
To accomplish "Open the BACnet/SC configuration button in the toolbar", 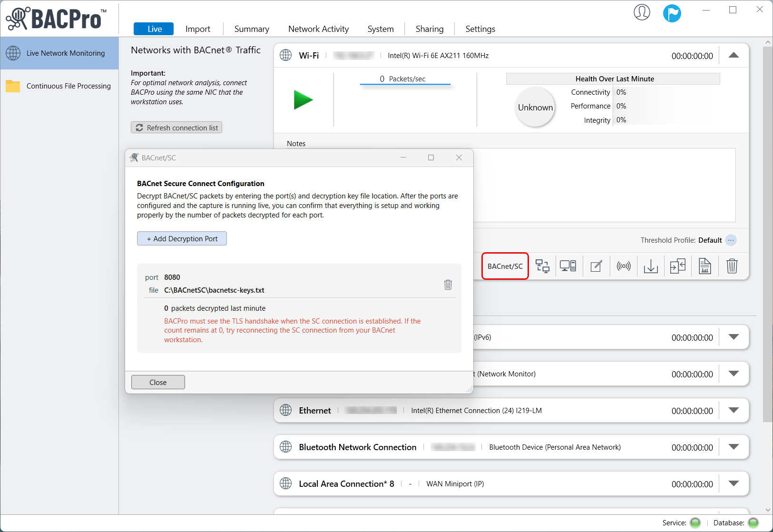I will (x=505, y=266).
